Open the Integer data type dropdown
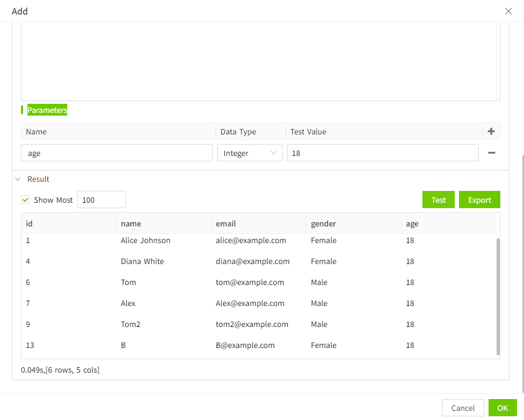Viewport: 524px width, 420px height. click(x=249, y=153)
